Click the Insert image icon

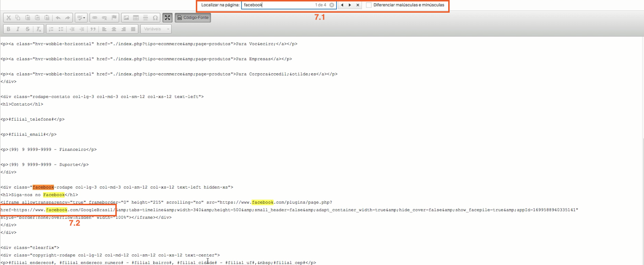[126, 18]
